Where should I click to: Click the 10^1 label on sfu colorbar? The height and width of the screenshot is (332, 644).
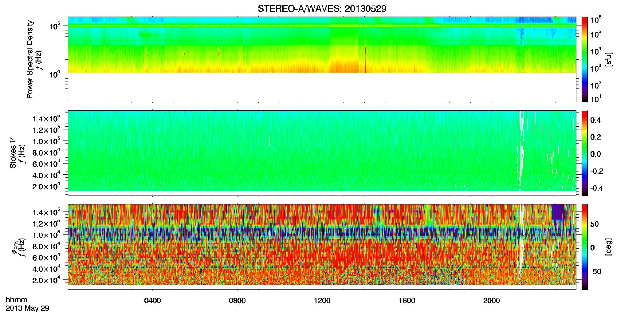(x=596, y=99)
